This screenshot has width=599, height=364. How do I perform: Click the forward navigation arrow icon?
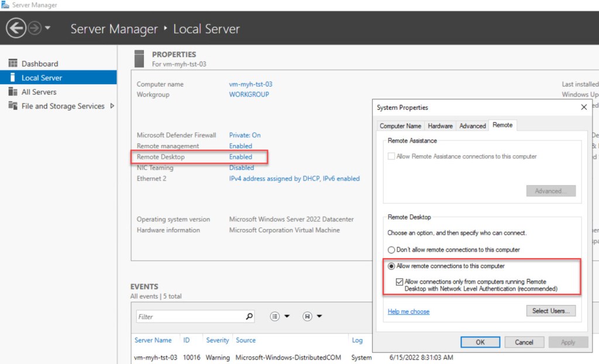35,28
